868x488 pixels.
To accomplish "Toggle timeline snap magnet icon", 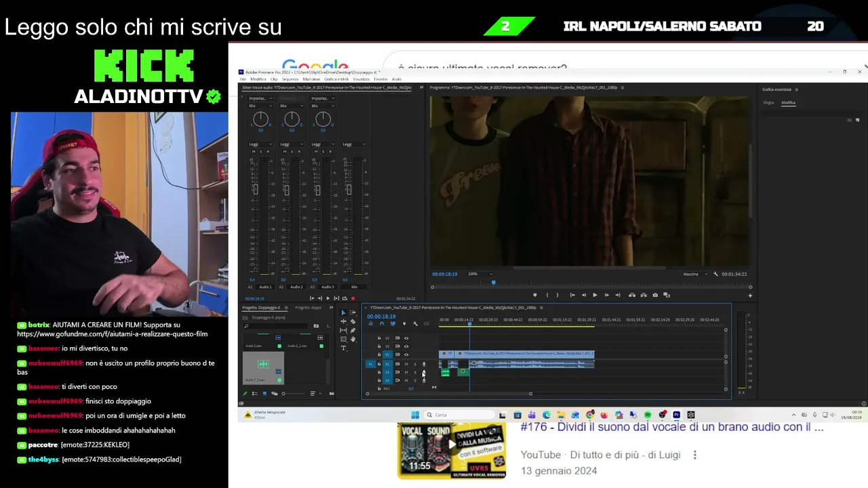I will click(381, 324).
